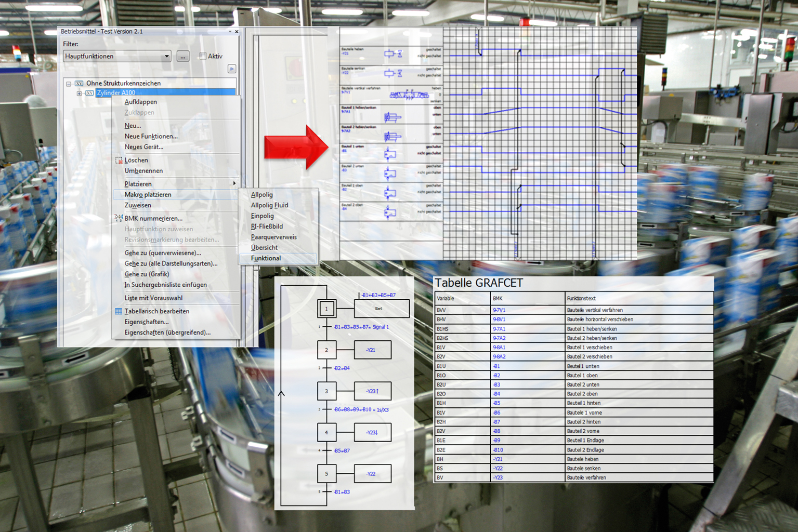Select Neues Gerät... menu entry
798x532 pixels.
(x=144, y=147)
